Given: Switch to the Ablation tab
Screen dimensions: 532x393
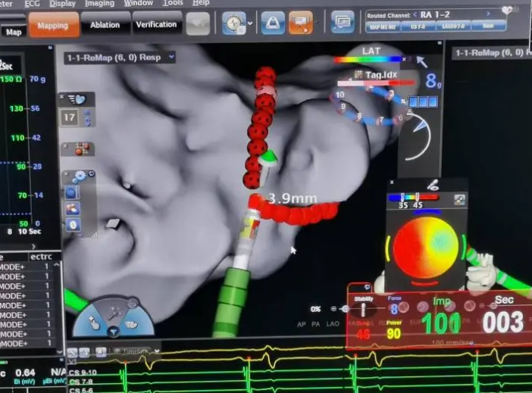Looking at the screenshot, I should pyautogui.click(x=105, y=25).
